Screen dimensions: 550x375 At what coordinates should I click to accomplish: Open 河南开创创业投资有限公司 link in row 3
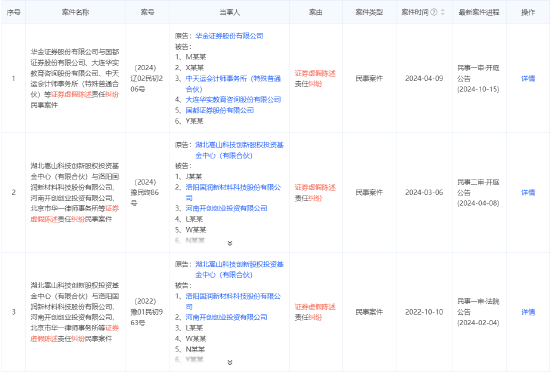[x=226, y=317]
